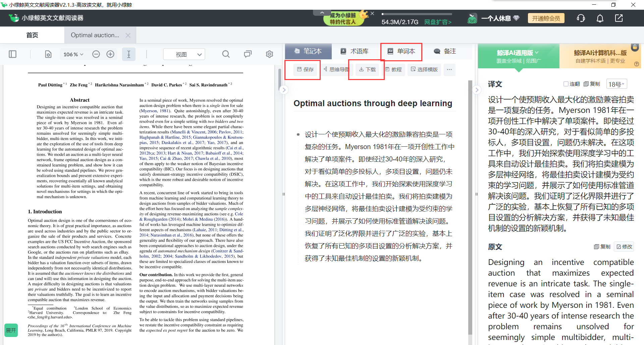Open the 106% zoom dropdown

73,54
